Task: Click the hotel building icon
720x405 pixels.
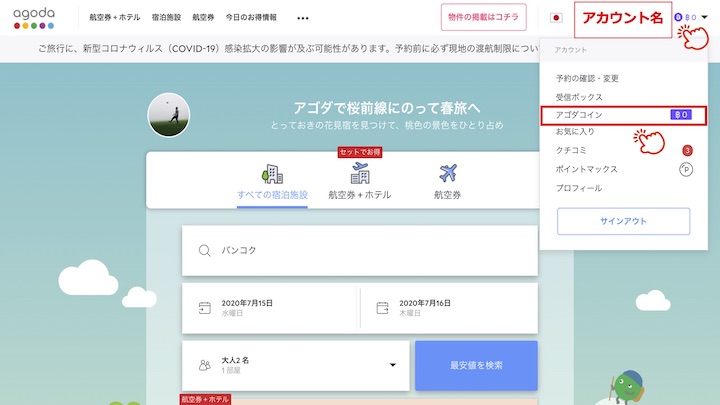Action: click(272, 174)
